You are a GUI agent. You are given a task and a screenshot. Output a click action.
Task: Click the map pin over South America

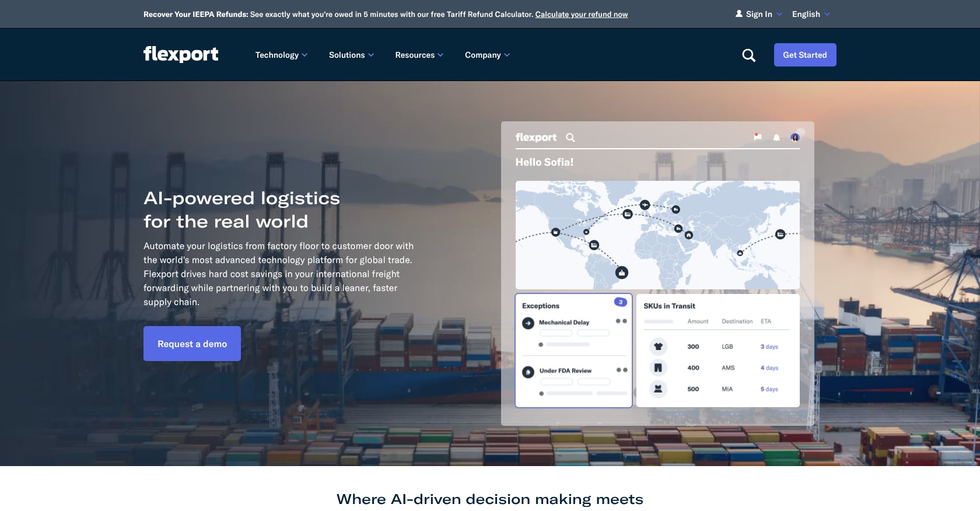click(x=622, y=272)
